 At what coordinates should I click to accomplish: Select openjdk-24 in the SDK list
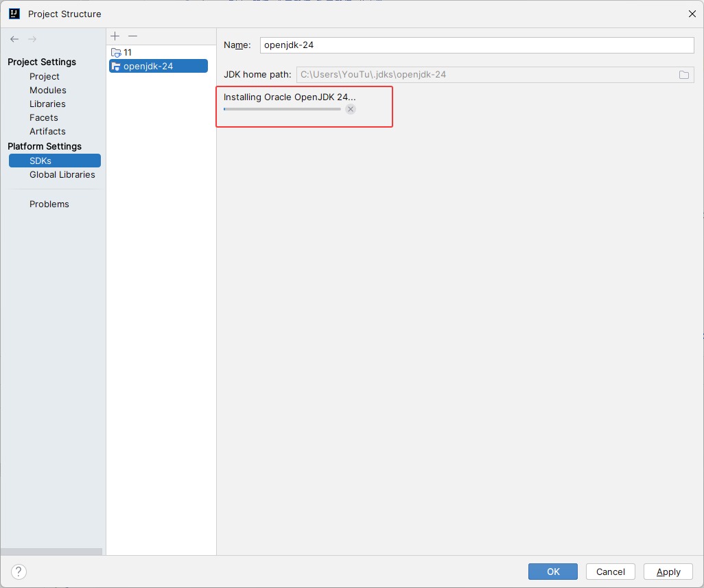point(159,66)
